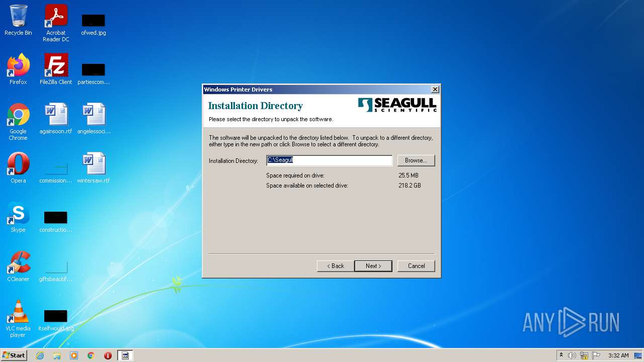The height and width of the screenshot is (362, 644).
Task: Open Opera from the taskbar
Action: (x=108, y=355)
